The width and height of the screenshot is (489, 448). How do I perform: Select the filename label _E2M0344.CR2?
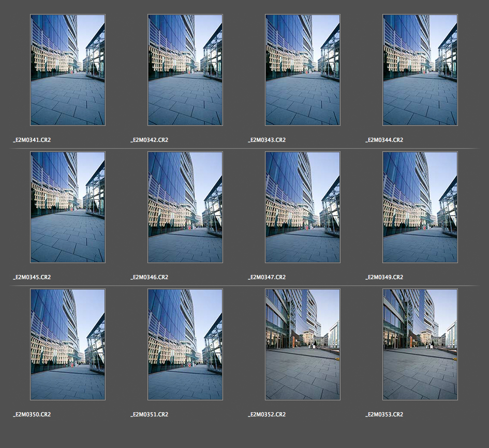click(x=384, y=140)
